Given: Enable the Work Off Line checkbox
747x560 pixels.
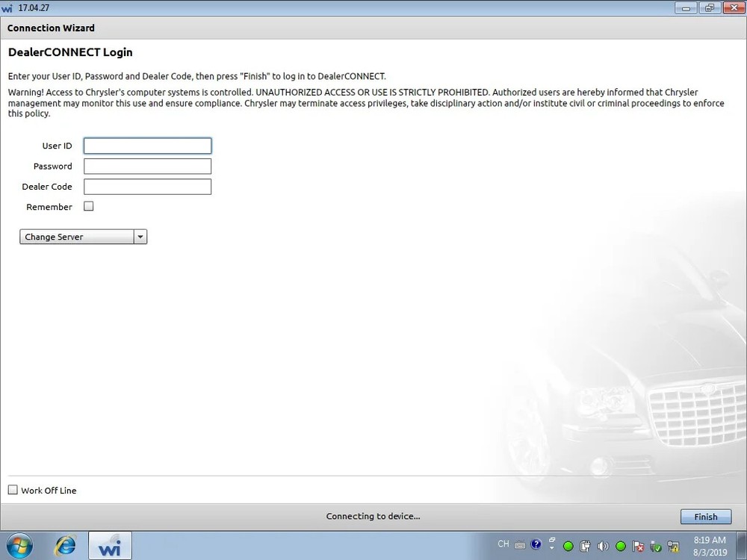Looking at the screenshot, I should tap(13, 490).
